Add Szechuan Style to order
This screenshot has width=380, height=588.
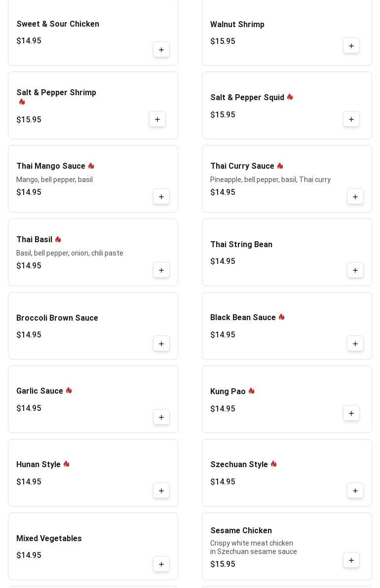pos(355,491)
